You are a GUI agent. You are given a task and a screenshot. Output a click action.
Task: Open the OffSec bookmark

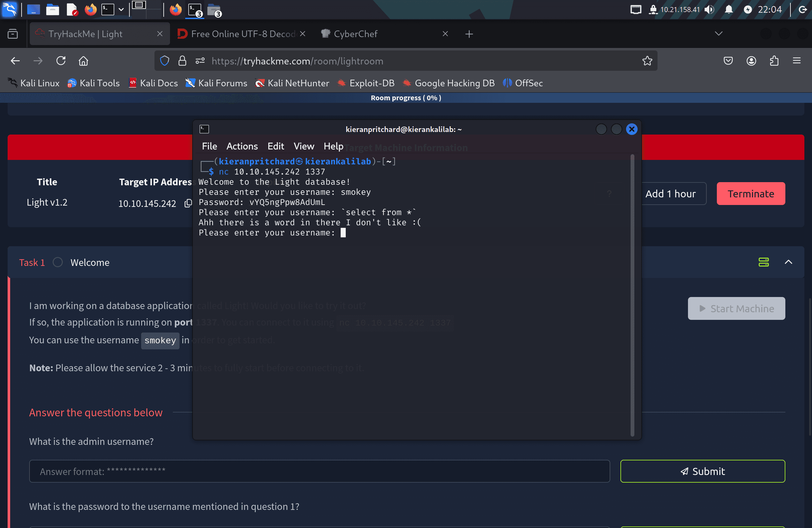523,83
